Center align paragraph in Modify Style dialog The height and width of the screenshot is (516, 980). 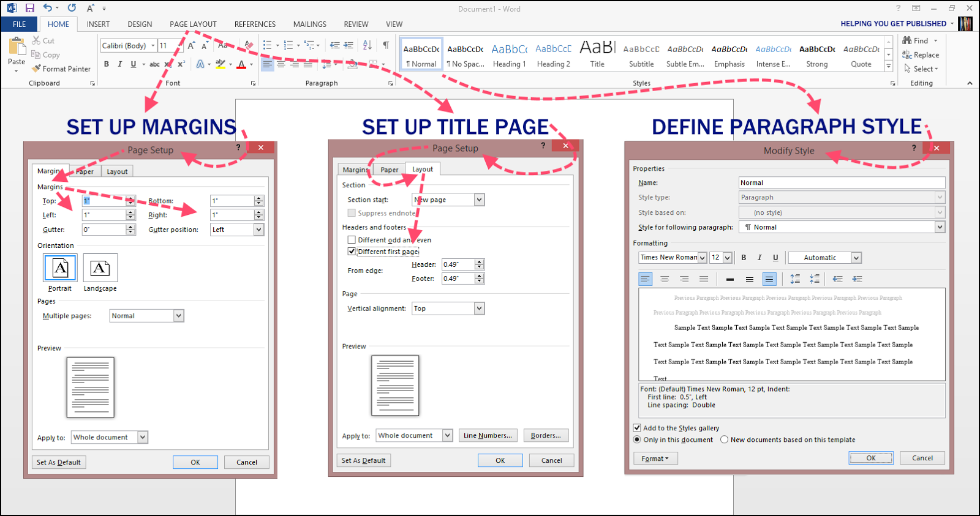coord(665,279)
